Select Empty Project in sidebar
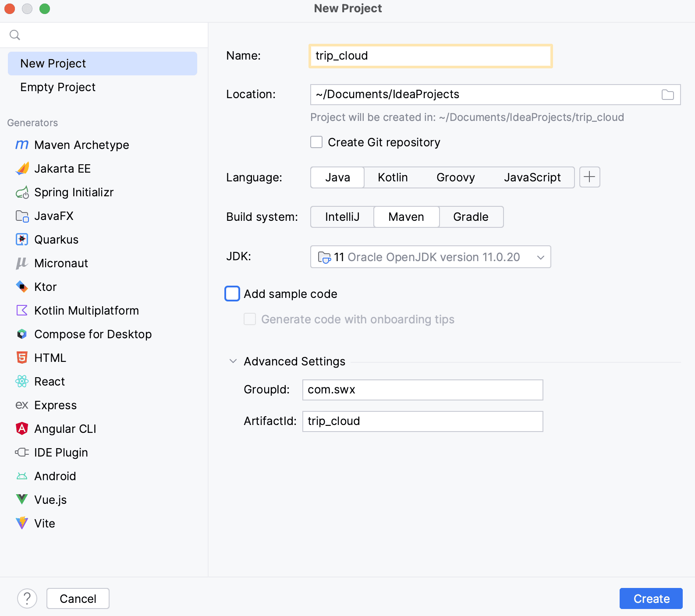Viewport: 695px width, 616px height. (58, 87)
